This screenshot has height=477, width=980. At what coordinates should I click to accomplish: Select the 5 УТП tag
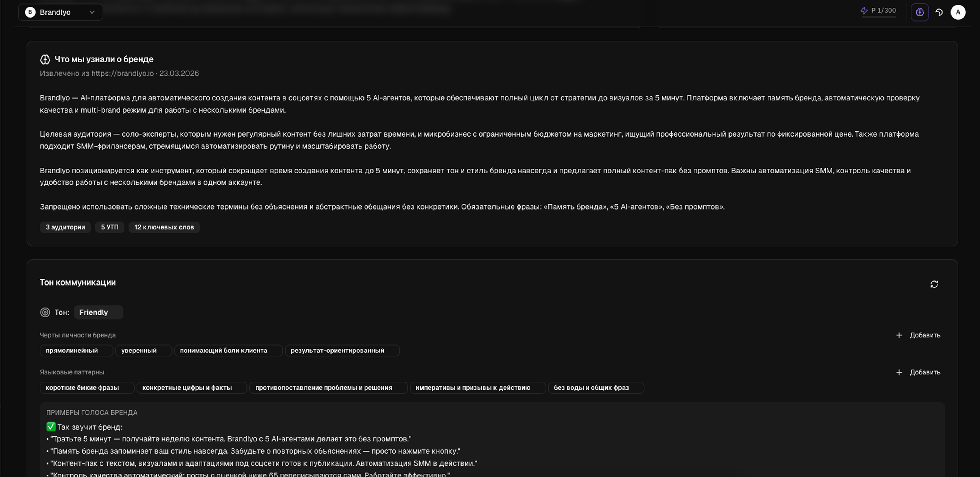110,227
